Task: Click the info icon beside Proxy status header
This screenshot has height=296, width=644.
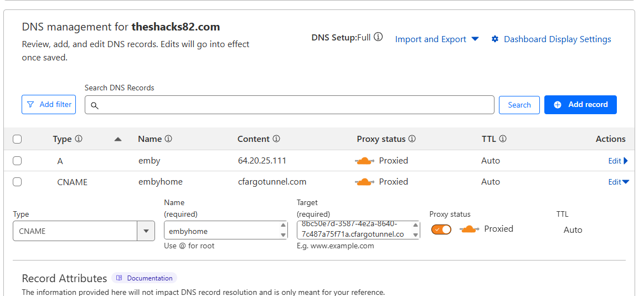Action: [412, 139]
